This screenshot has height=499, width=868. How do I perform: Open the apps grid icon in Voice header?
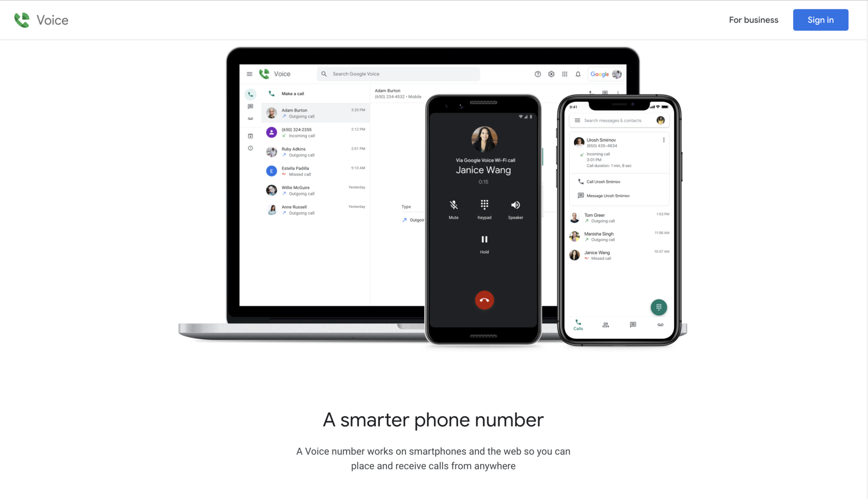pyautogui.click(x=565, y=74)
